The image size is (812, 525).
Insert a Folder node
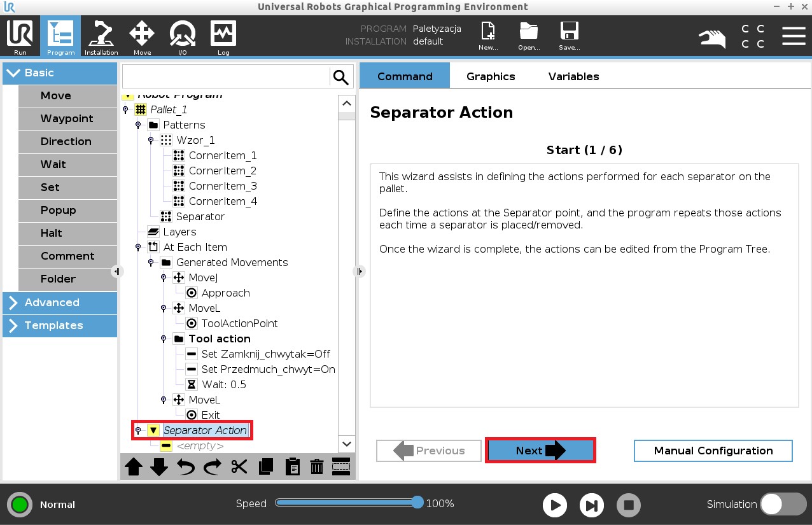[67, 279]
